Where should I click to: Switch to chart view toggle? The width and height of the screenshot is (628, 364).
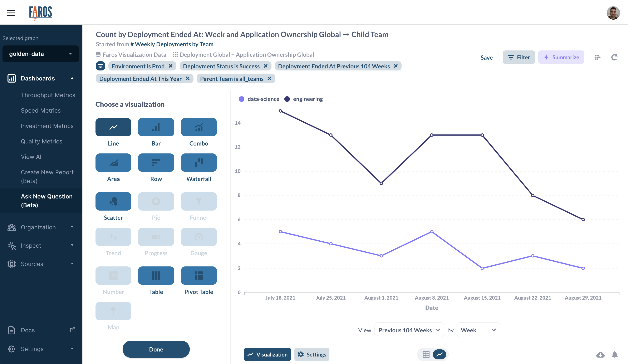click(x=439, y=354)
